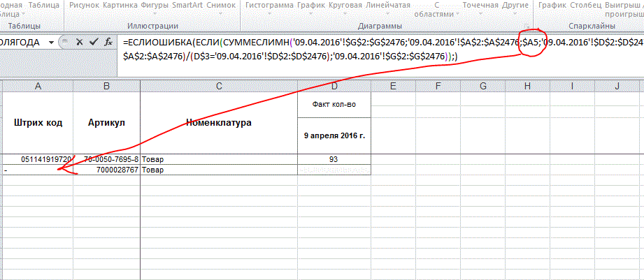The height and width of the screenshot is (280, 644).
Task: Select column E header
Action: coord(394,86)
